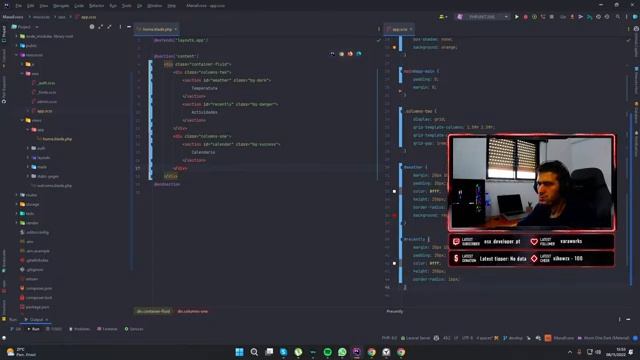The width and height of the screenshot is (640, 360).
Task: Close the app.scss editor tab
Action: 411,29
